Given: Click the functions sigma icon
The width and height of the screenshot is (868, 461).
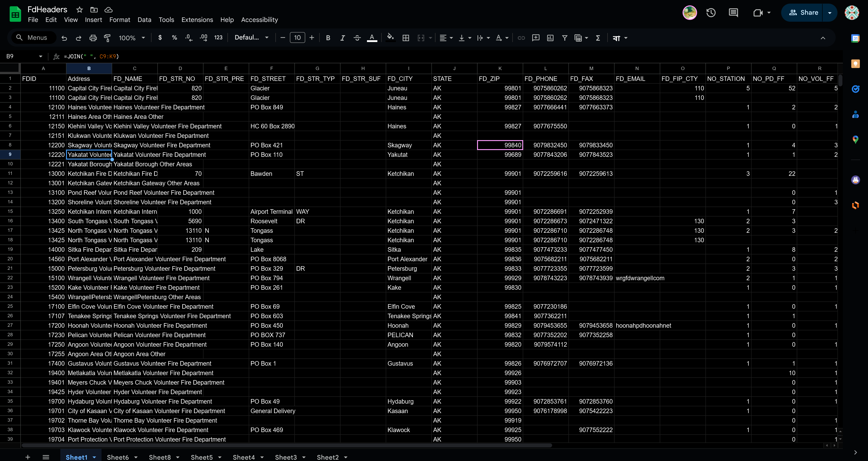Looking at the screenshot, I should pos(598,38).
